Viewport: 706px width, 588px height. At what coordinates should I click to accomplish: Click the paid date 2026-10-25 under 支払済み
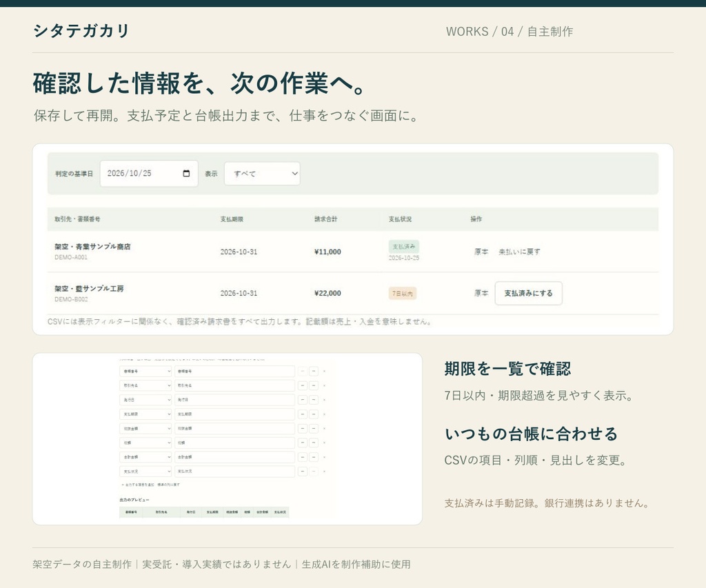coord(404,258)
